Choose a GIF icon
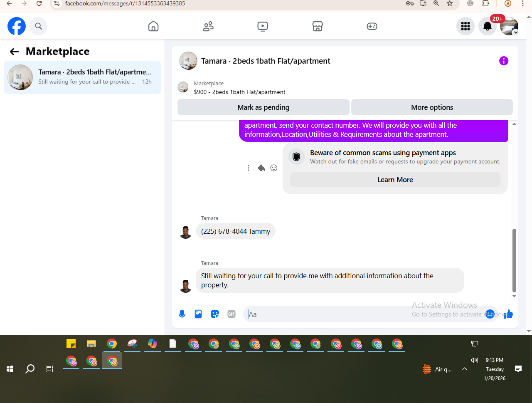The image size is (532, 403). coord(232,314)
